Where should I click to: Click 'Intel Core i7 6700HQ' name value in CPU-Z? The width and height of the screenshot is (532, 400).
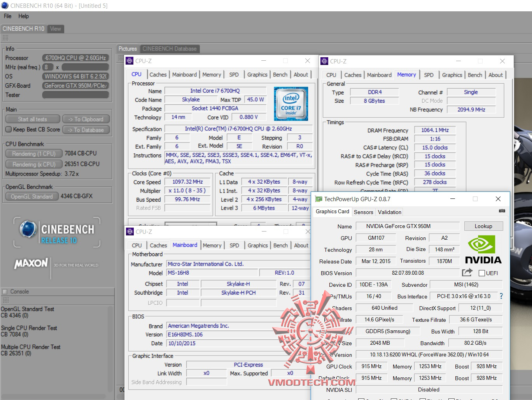pos(215,91)
